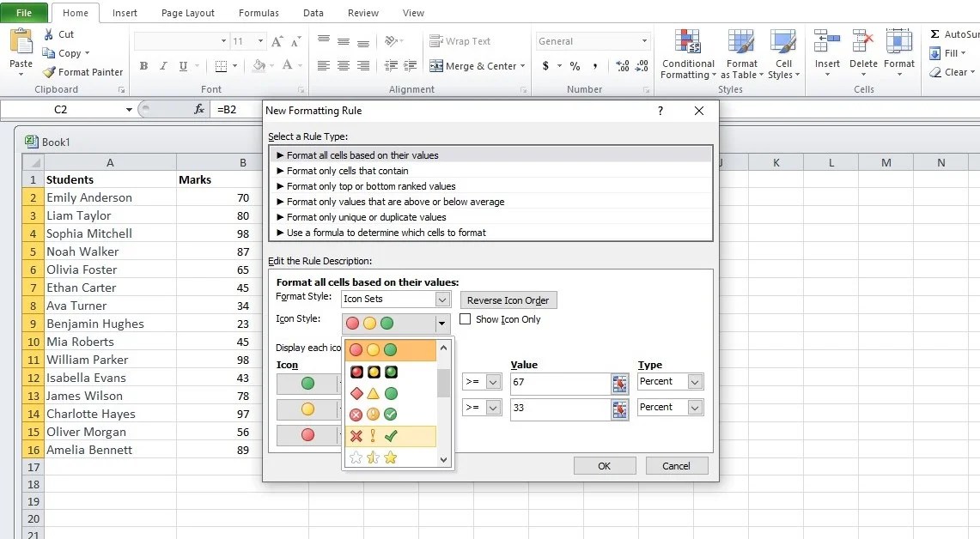Confirm the rule with OK
Viewport: 980px width, 539px height.
pyautogui.click(x=604, y=465)
